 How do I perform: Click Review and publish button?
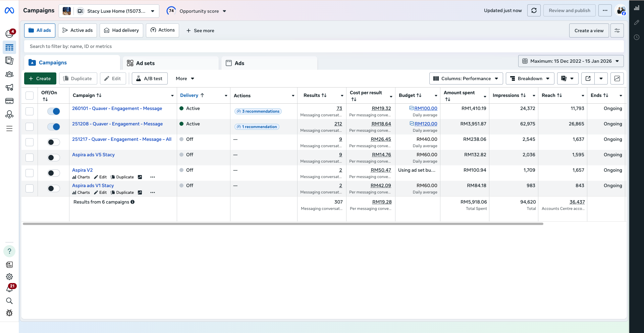[x=570, y=10]
